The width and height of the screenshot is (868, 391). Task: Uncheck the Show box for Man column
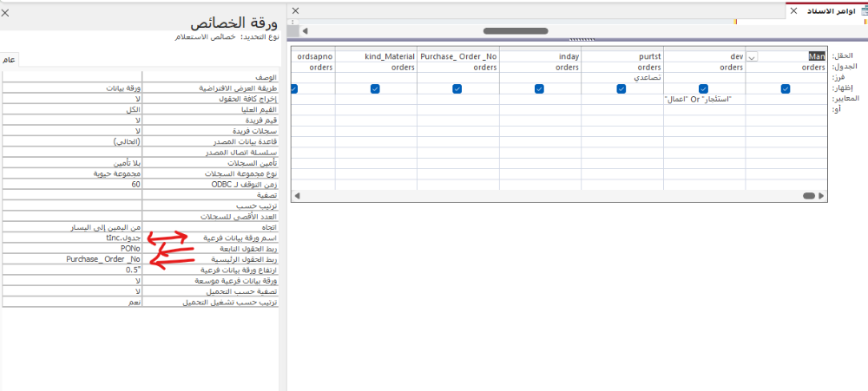785,88
